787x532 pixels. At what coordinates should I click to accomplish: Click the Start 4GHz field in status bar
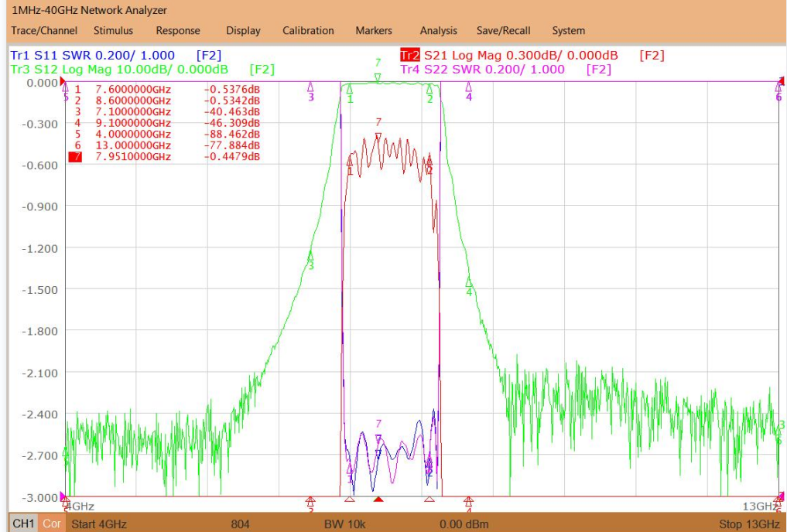pos(99,524)
